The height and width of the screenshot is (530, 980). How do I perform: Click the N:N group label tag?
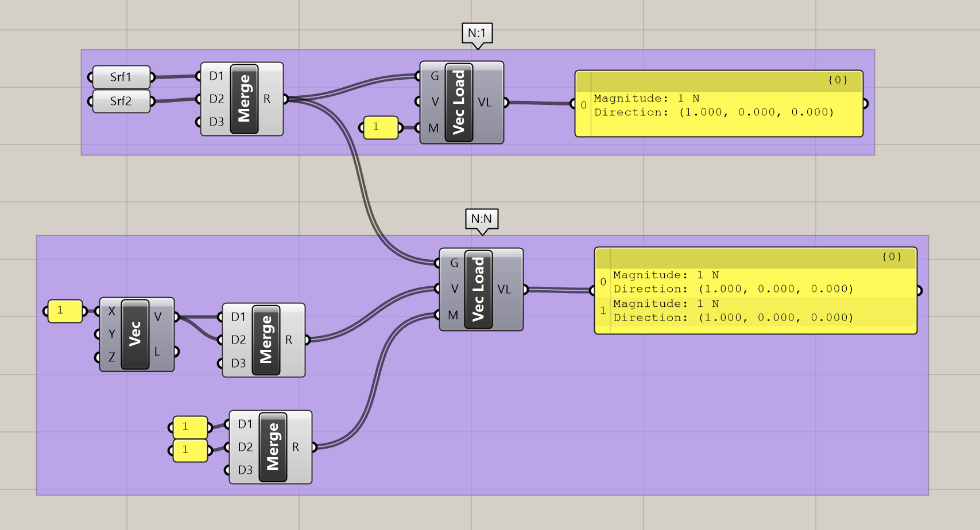point(481,219)
